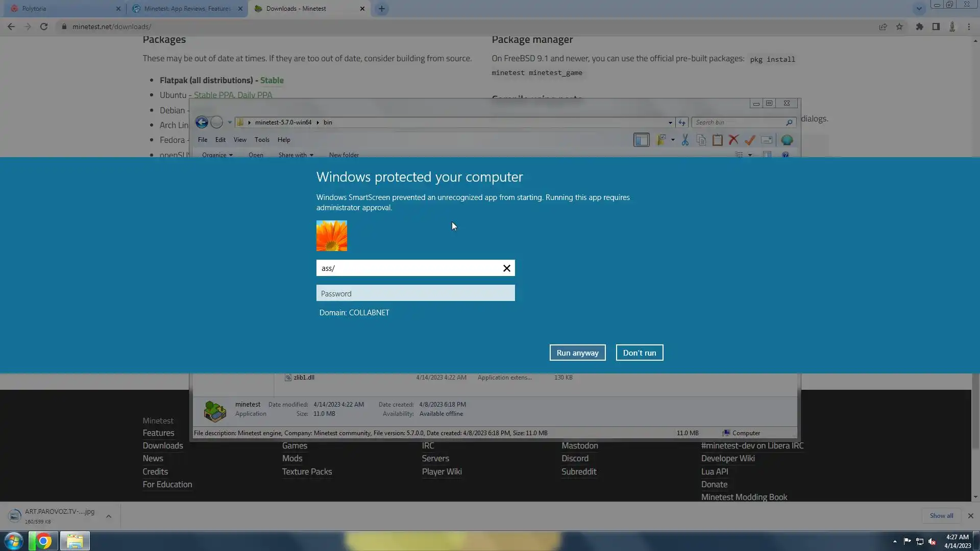The image size is (980, 551).
Task: Switch to the Polytoria browser tab
Action: [x=61, y=9]
